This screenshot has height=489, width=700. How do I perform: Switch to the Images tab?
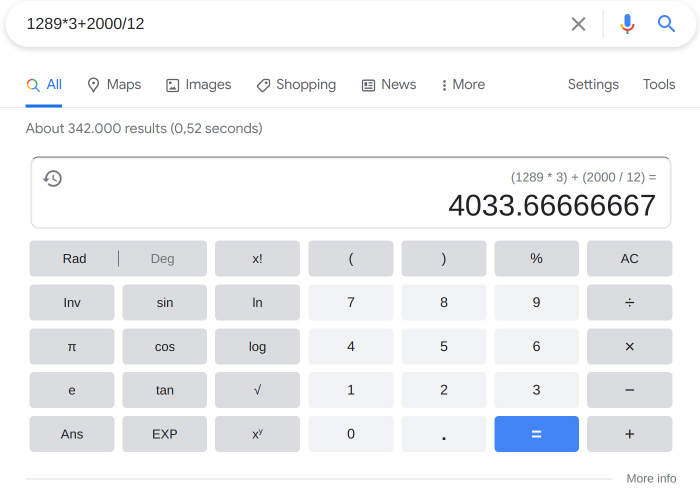tap(199, 84)
